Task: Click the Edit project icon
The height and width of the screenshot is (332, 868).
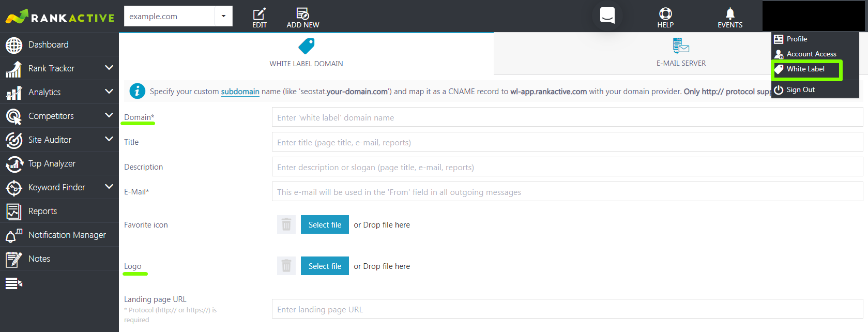Action: pyautogui.click(x=260, y=13)
